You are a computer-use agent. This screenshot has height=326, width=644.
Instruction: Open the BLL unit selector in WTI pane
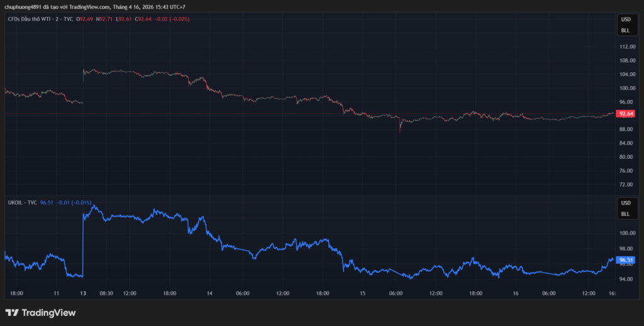pyautogui.click(x=625, y=30)
